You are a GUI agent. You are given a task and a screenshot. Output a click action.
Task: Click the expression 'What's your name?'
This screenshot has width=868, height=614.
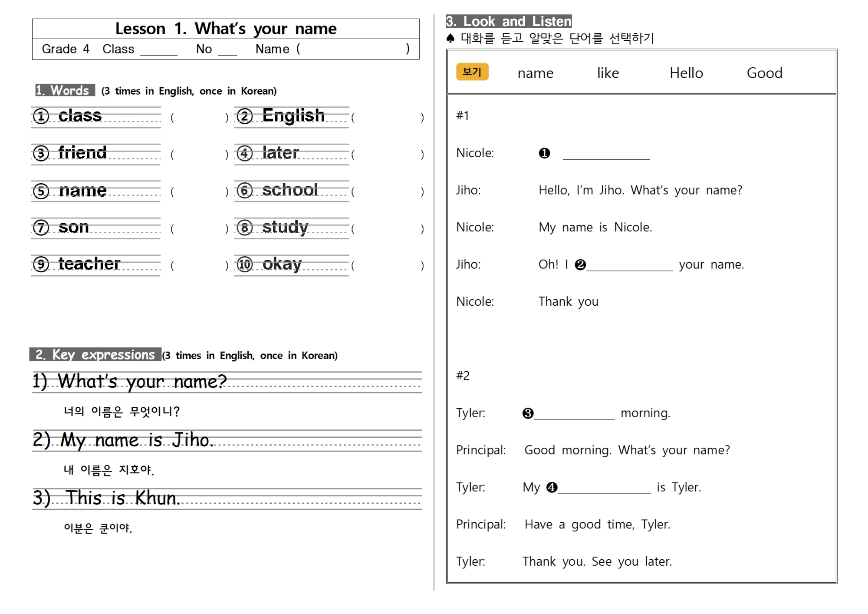coord(142,381)
